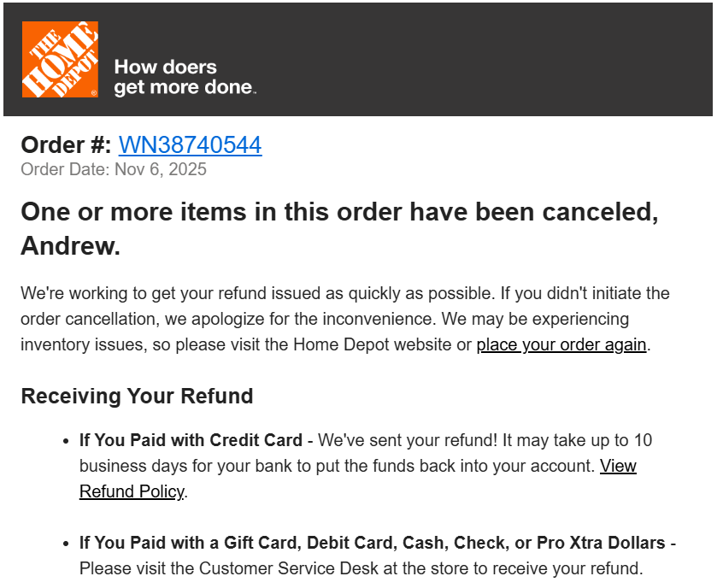Click the 'We've sent your refund!' text
This screenshot has height=588, width=723.
[x=400, y=441]
